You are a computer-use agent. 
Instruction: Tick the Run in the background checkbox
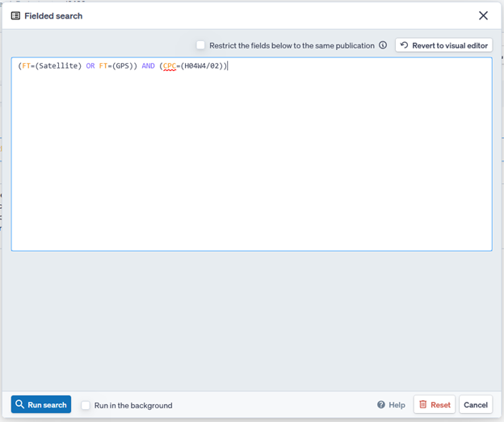pos(86,405)
